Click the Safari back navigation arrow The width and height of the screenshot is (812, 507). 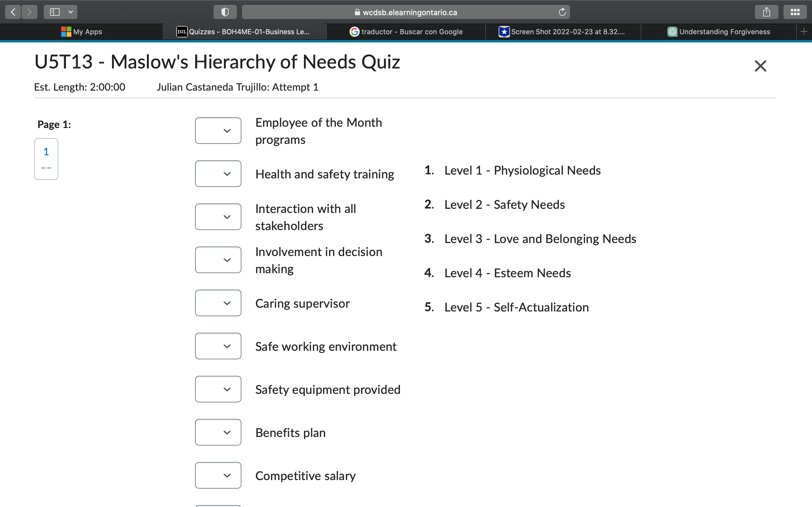13,12
